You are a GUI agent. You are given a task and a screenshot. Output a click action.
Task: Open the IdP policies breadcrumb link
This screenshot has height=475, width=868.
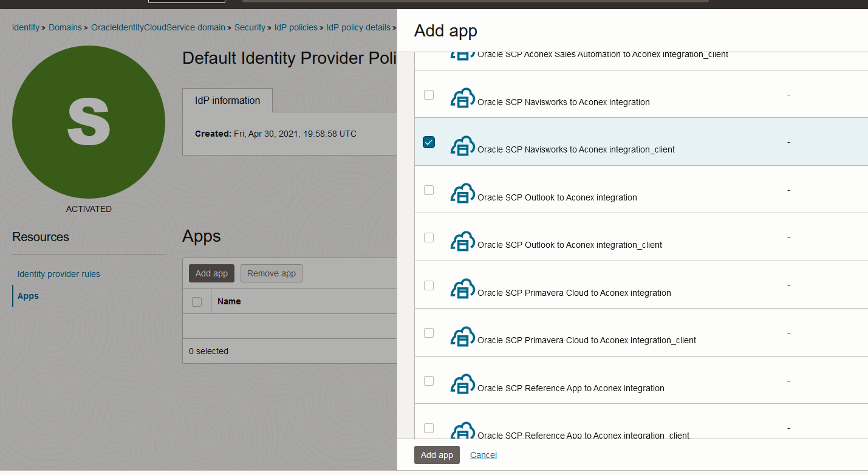(x=296, y=27)
